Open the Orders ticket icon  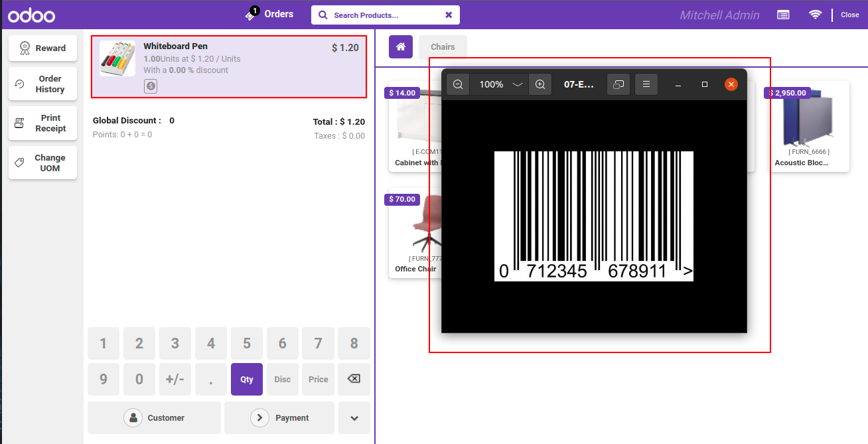click(x=252, y=15)
